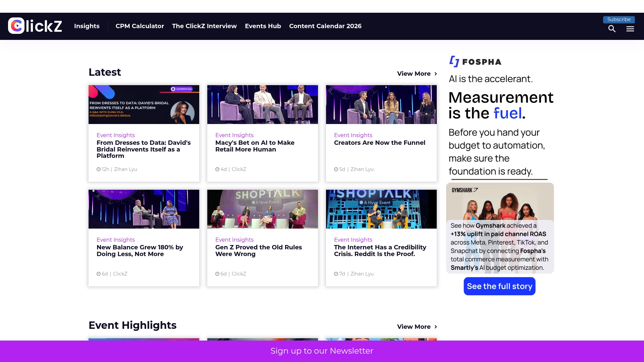The width and height of the screenshot is (644, 362).
Task: Click 'AI is the accelerant.' ad text
Action: (x=491, y=79)
